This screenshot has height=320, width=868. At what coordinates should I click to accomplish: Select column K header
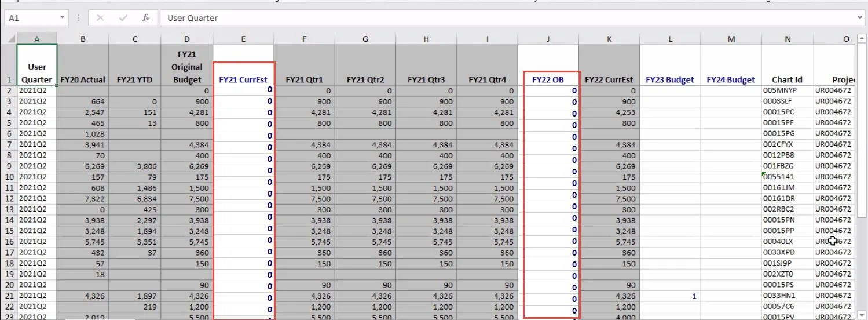tap(609, 39)
